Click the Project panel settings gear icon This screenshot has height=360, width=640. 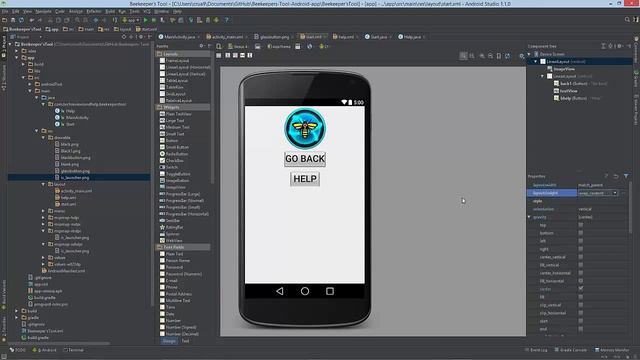point(141,37)
